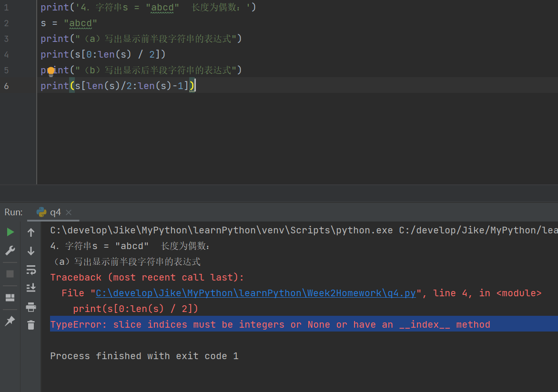558x392 pixels.
Task: Navigate down the stack trace
Action: (31, 250)
